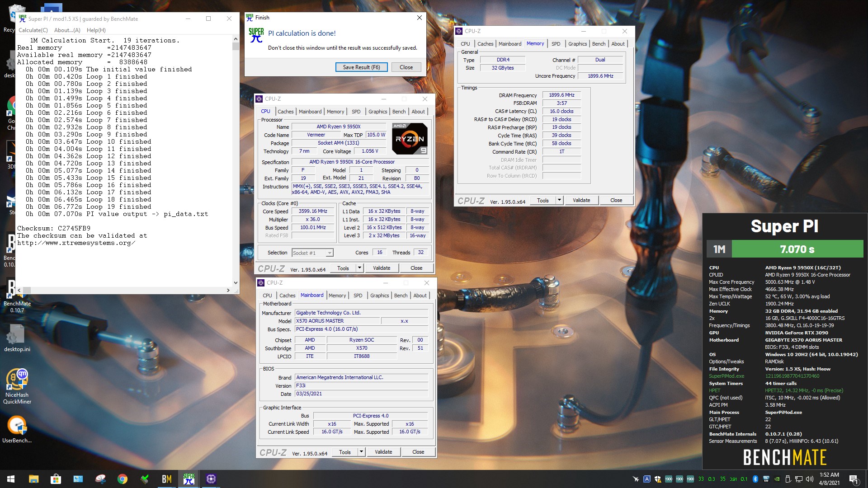
Task: Switch to SPD tab in CPU-Z Memory window
Action: click(x=556, y=44)
